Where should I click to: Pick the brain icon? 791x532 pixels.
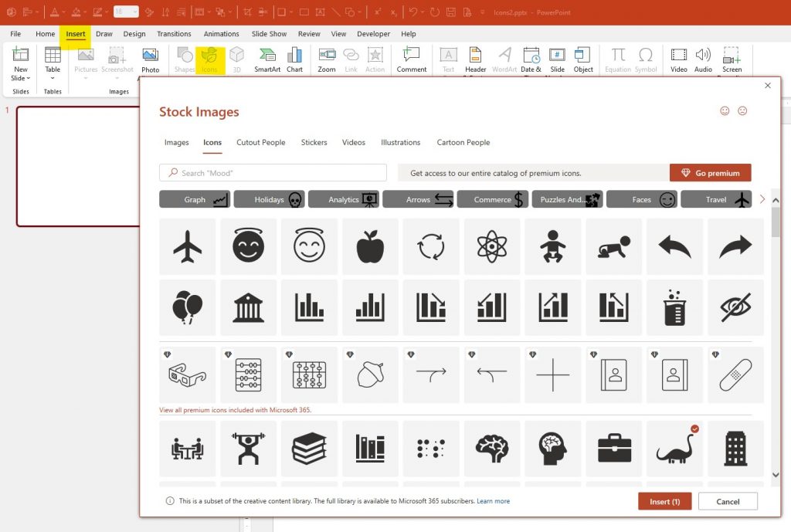492,449
